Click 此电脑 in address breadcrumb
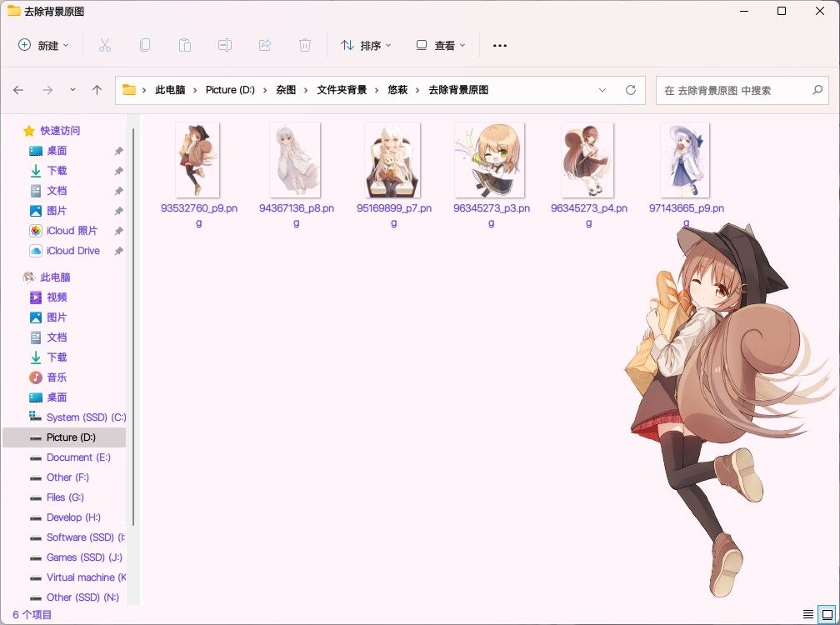Image resolution: width=840 pixels, height=625 pixels. coord(170,90)
